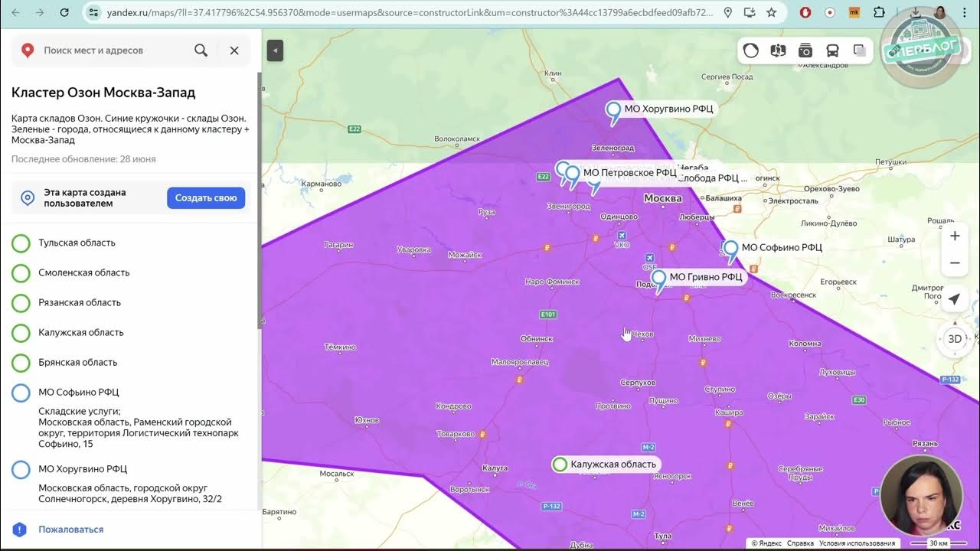Collapse the sidebar with the arrow button
The width and height of the screenshot is (980, 551).
[x=275, y=51]
